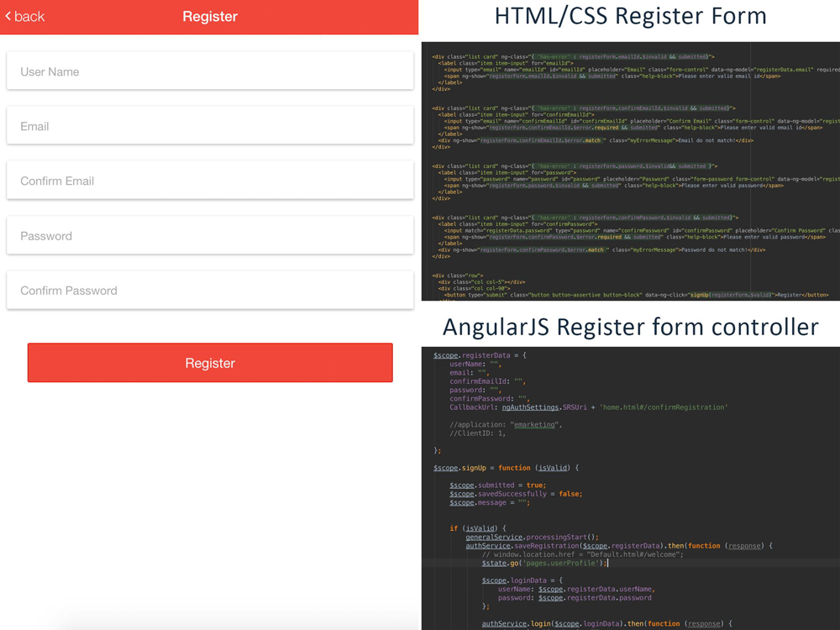Click the Register title in red header
This screenshot has width=840, height=630.
(210, 17)
